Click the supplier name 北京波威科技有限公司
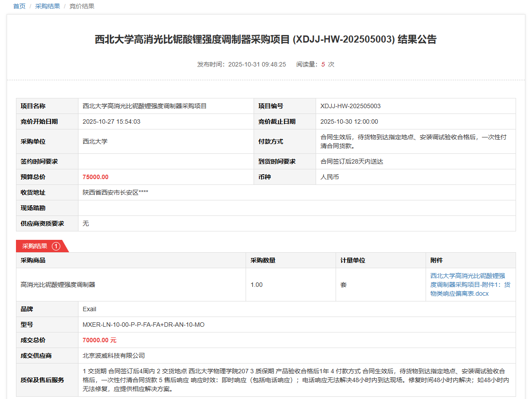Viewport: 532px width, 399px height. (x=113, y=356)
